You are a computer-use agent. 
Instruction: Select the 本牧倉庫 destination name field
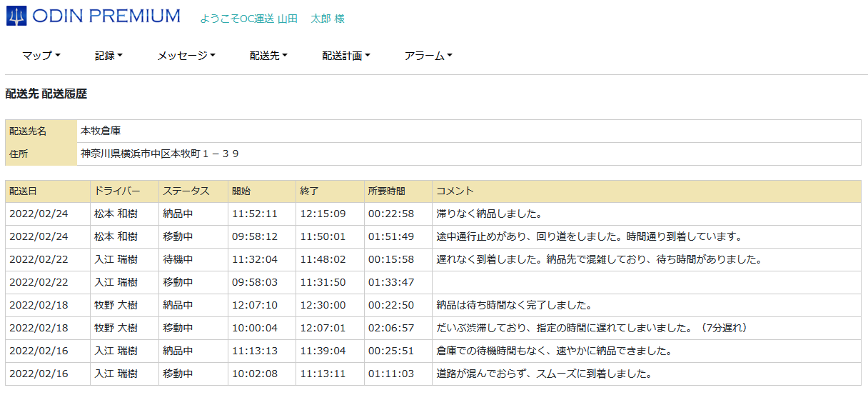[101, 131]
